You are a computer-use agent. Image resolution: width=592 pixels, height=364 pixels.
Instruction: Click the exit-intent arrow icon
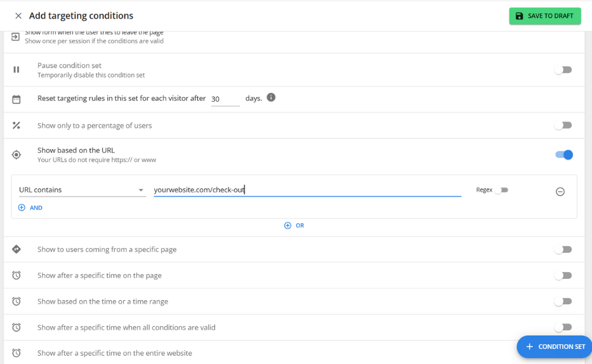coord(17,37)
